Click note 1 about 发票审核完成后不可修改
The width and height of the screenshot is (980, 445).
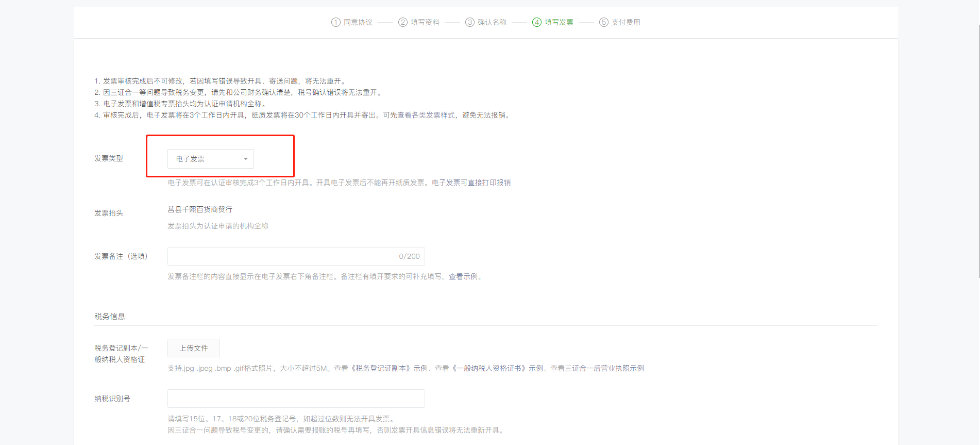[x=221, y=81]
